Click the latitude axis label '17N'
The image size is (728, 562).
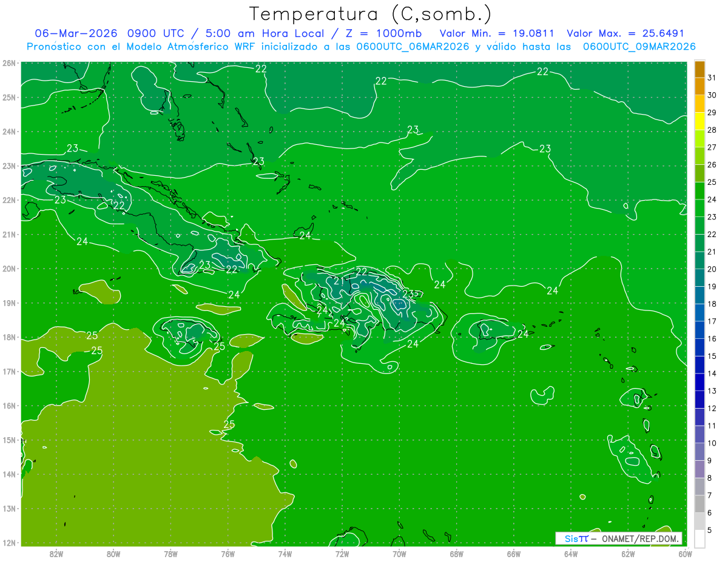point(9,371)
